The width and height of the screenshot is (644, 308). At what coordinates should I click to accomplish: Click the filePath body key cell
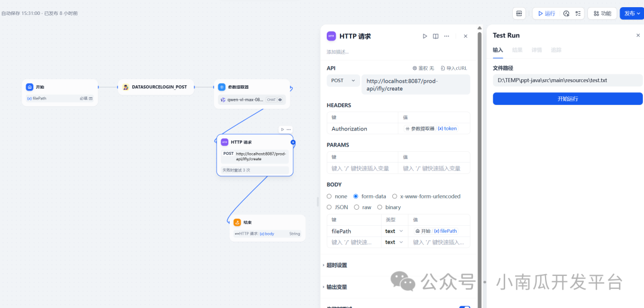(x=354, y=231)
